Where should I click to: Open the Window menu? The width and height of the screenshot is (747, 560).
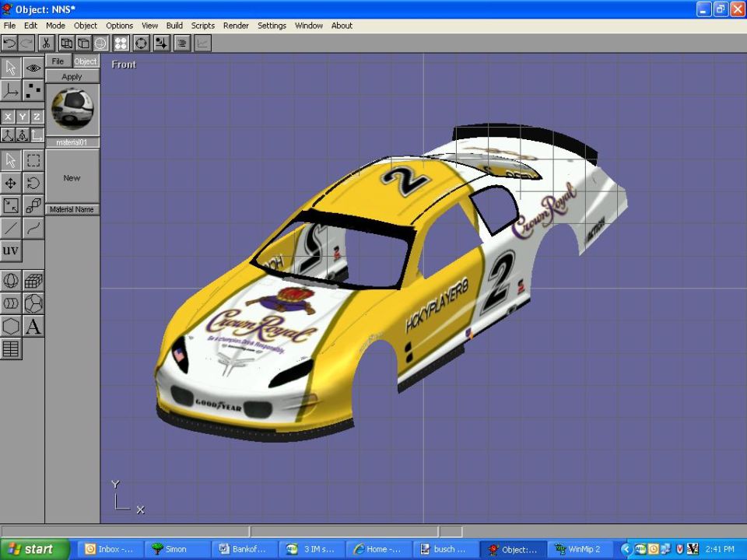tap(309, 26)
